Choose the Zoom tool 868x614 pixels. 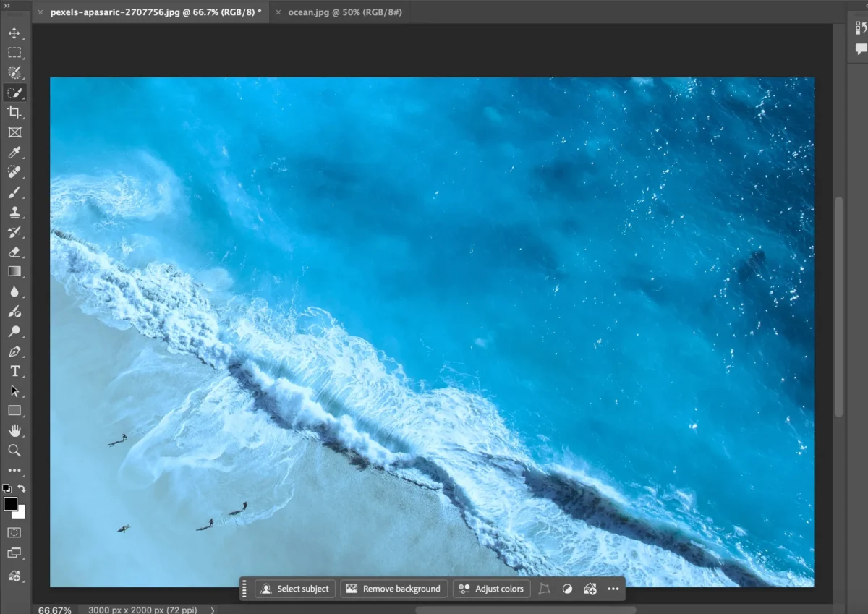point(14,451)
